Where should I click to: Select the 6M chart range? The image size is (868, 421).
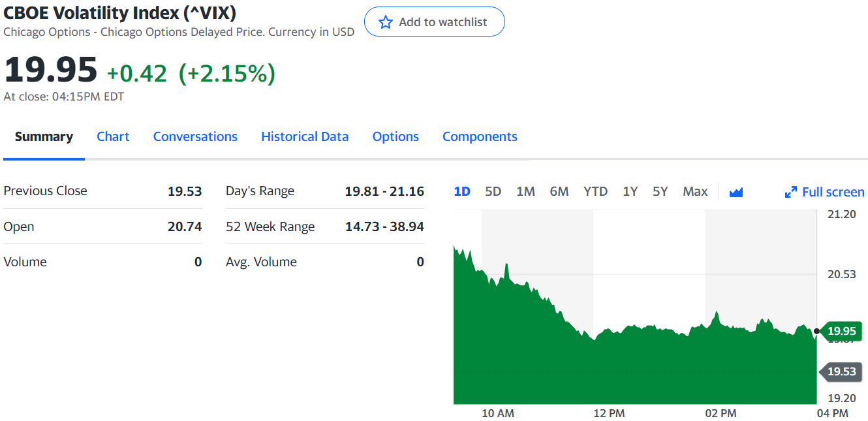(559, 191)
